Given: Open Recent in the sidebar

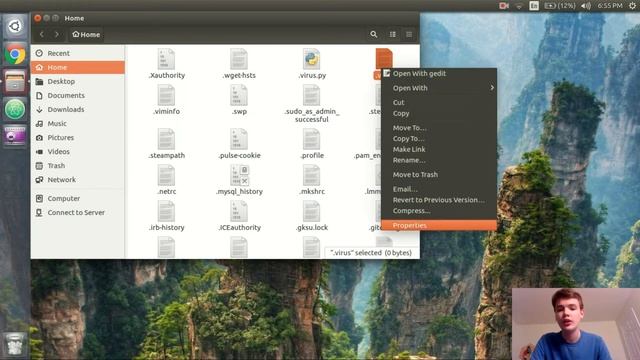Looking at the screenshot, I should pos(78,53).
